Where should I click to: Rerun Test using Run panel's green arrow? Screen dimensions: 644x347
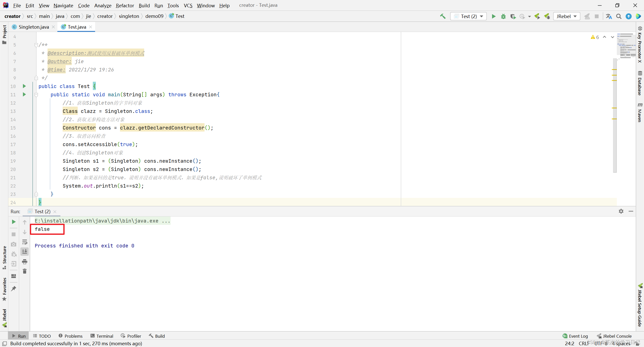(14, 222)
